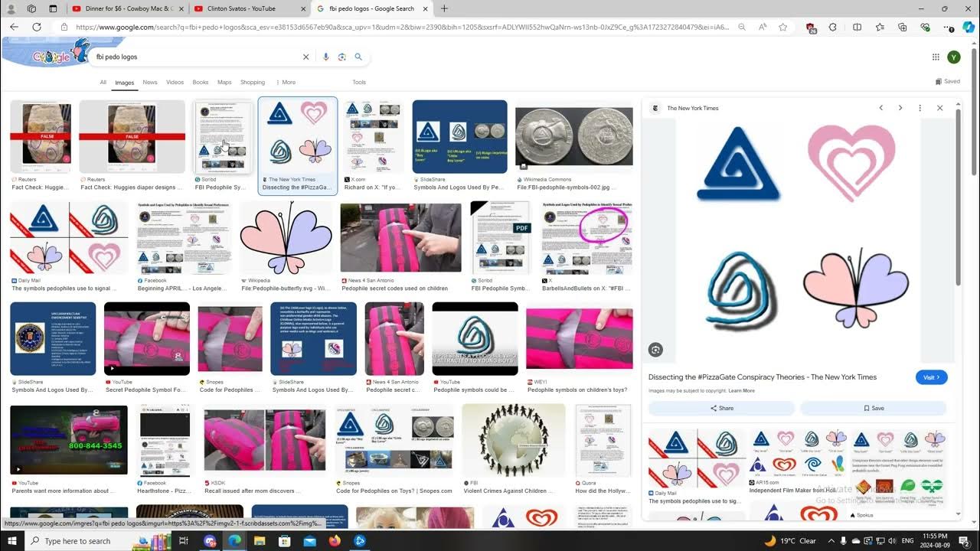
Task: Open preview panel three-dot options menu
Action: (920, 108)
